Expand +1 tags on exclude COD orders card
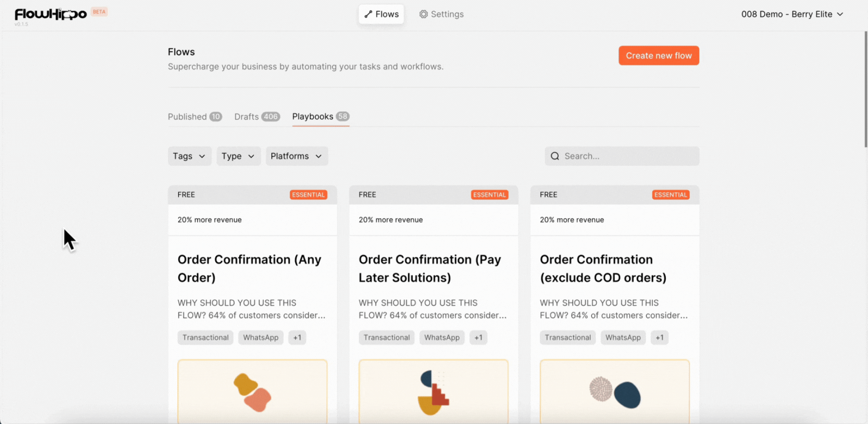The width and height of the screenshot is (868, 424). [659, 337]
